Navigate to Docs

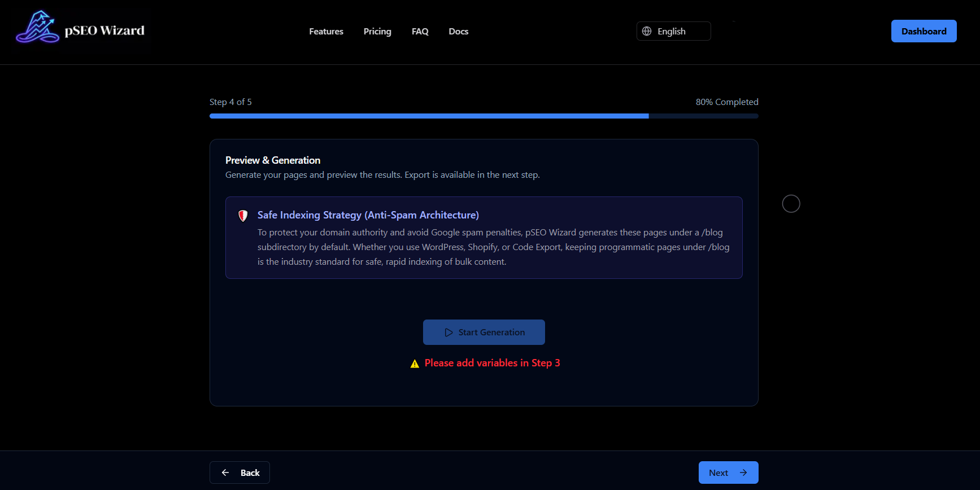(458, 32)
